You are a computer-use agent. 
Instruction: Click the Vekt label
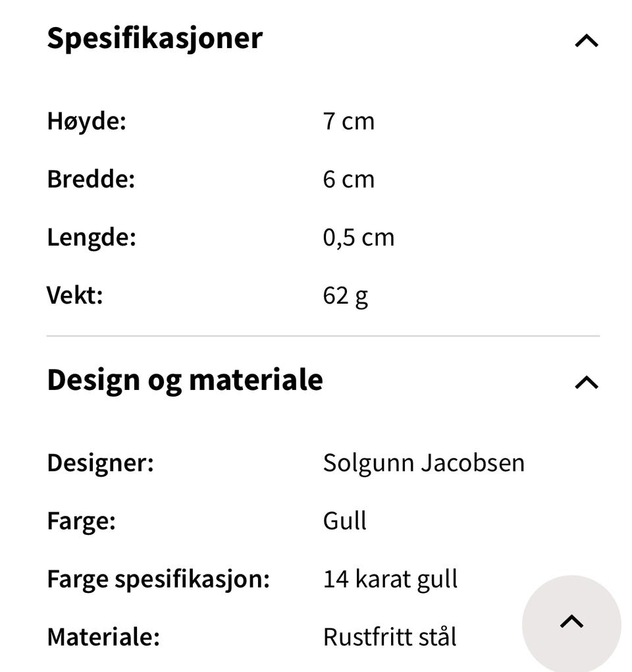75,296
